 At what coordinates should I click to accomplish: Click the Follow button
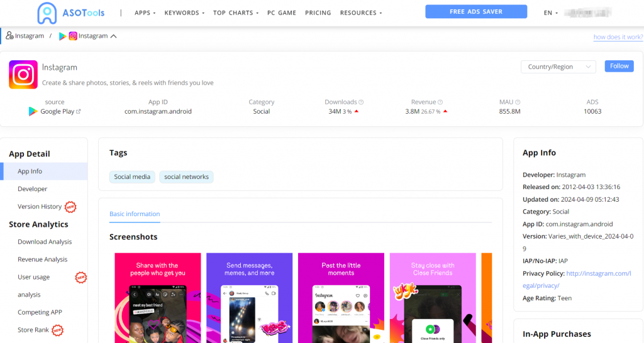pyautogui.click(x=619, y=66)
